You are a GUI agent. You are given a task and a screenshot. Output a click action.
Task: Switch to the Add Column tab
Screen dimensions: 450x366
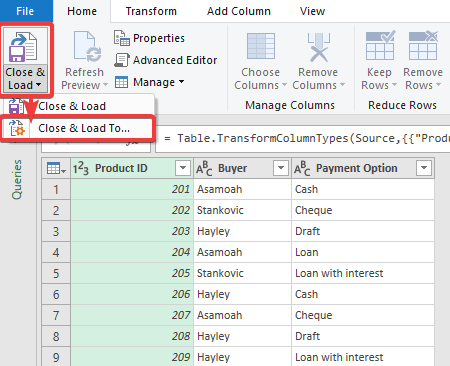click(239, 11)
